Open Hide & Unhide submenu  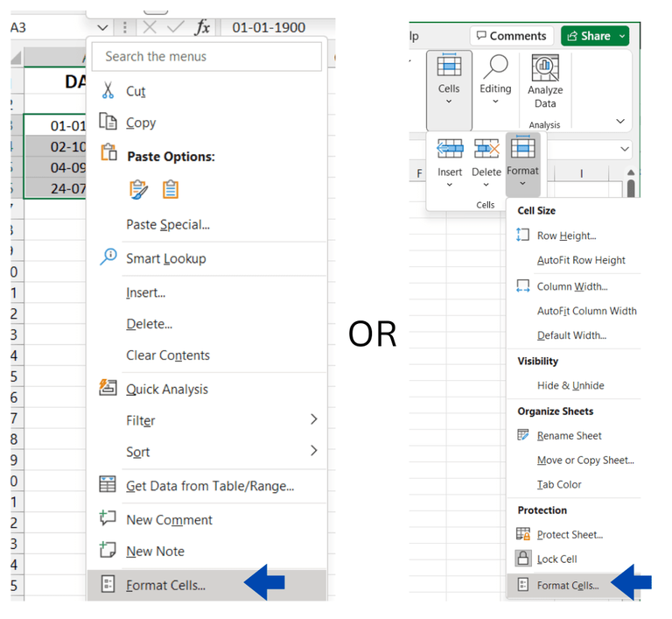[x=570, y=385]
